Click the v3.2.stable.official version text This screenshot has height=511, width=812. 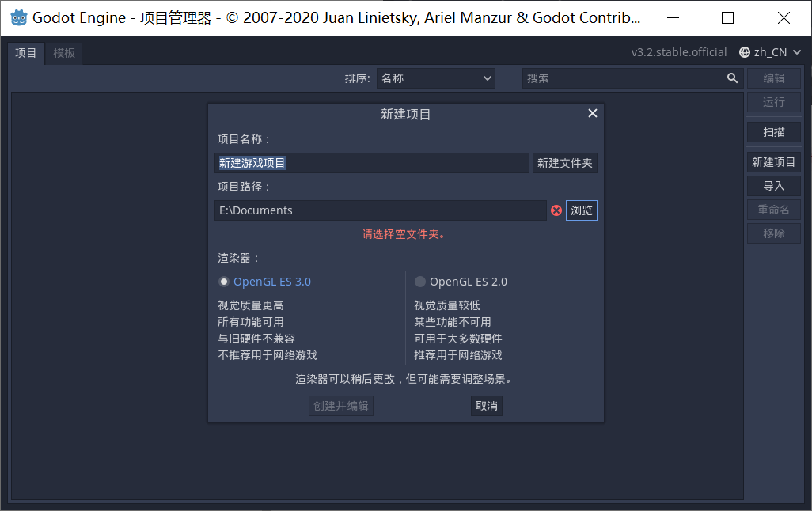[x=678, y=52]
